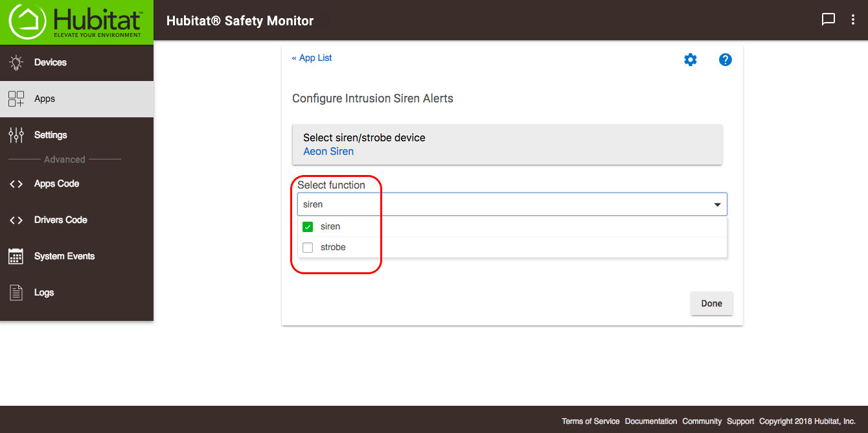This screenshot has height=433, width=868.
Task: Click the Logs document icon
Action: (x=16, y=292)
